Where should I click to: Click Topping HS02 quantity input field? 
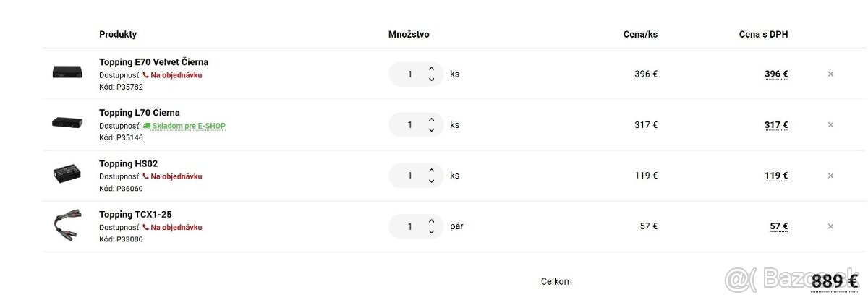tap(410, 176)
